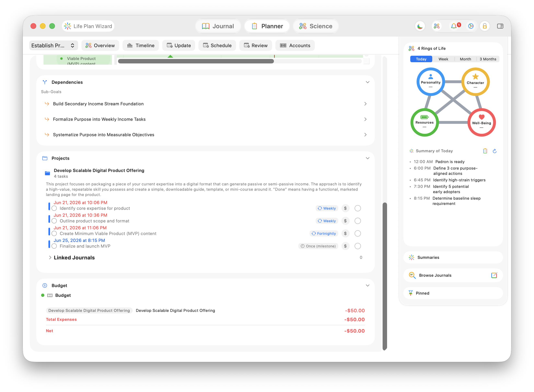Viewport: 534px width, 392px height.
Task: Collapse the Projects section
Action: pos(368,158)
